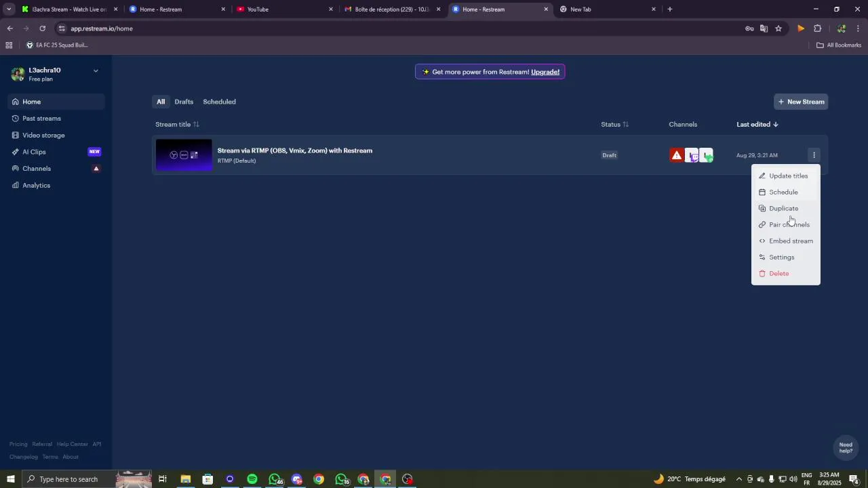Click the Need help bubble

[x=846, y=448]
